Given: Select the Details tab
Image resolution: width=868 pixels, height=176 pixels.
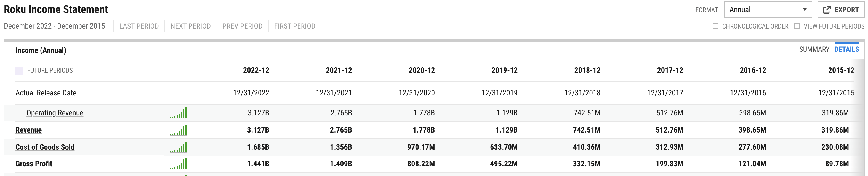Looking at the screenshot, I should [x=846, y=50].
